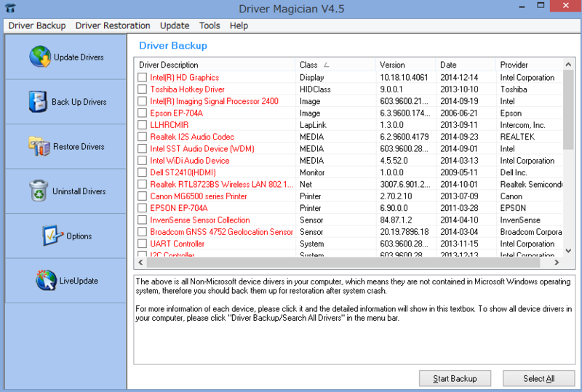Viewport: 582px width, 392px height.
Task: Tick the Intel(R) Imaging Signal Processor 2400 checkbox
Action: point(142,101)
